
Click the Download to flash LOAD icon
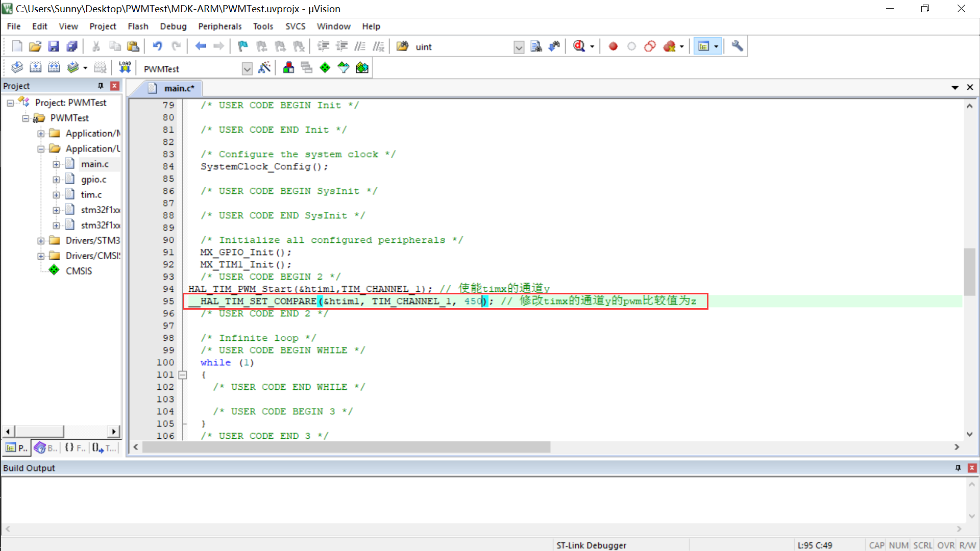pyautogui.click(x=125, y=67)
